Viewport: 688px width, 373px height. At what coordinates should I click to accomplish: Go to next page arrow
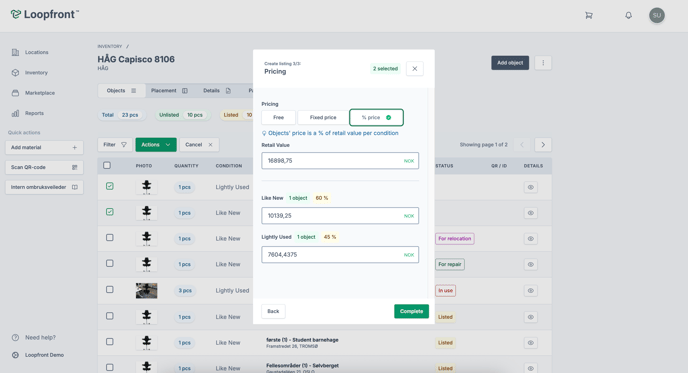(543, 145)
